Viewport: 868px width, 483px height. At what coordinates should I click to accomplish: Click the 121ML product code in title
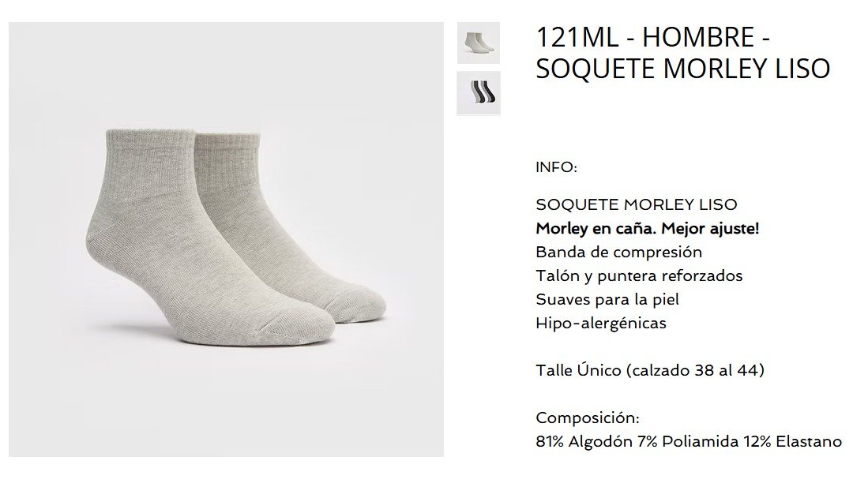pyautogui.click(x=577, y=37)
